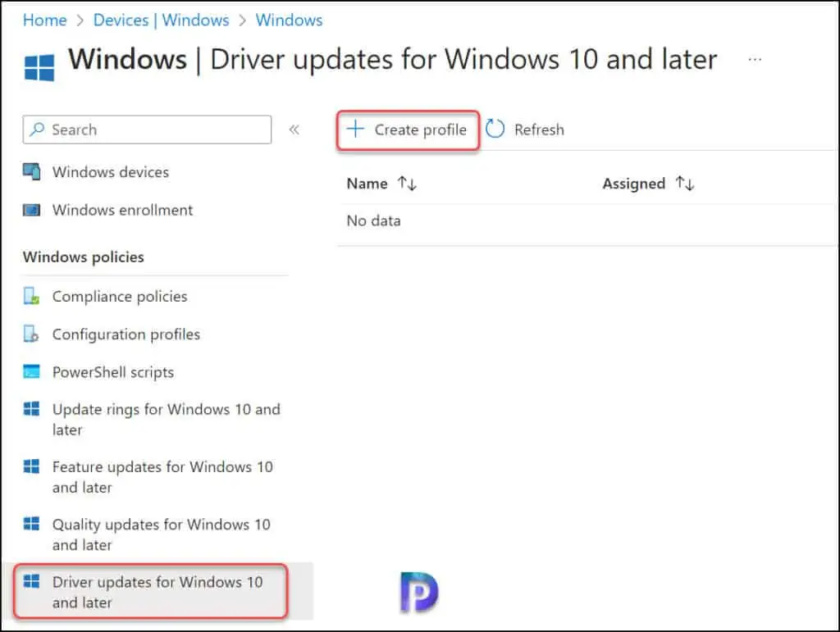Click the Name column header
The width and height of the screenshot is (840, 632).
(x=367, y=184)
